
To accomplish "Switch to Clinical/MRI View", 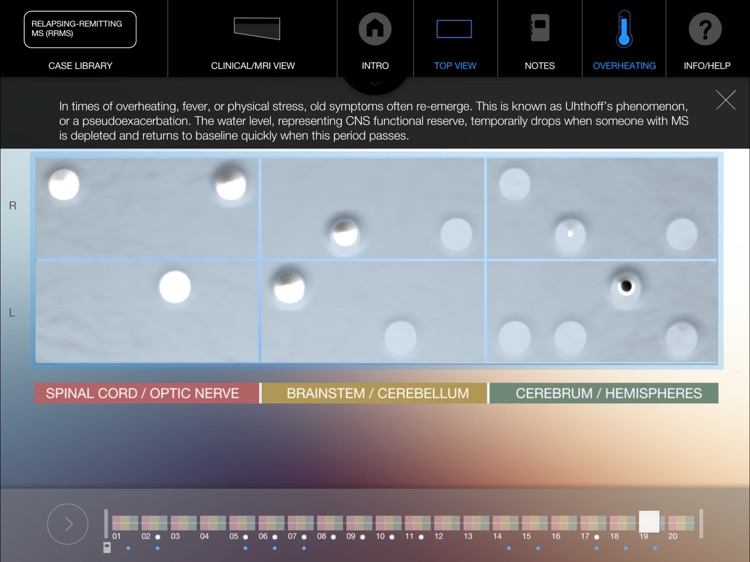I will [x=253, y=66].
